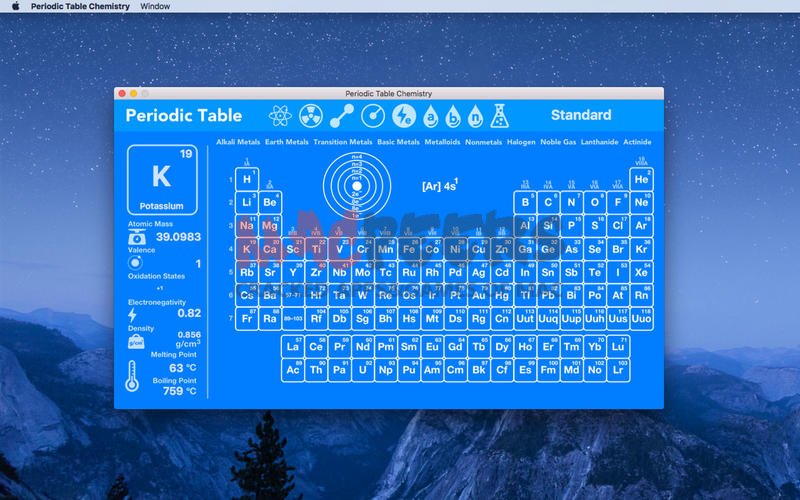
Task: Filter by Earth Metals
Action: tap(287, 142)
